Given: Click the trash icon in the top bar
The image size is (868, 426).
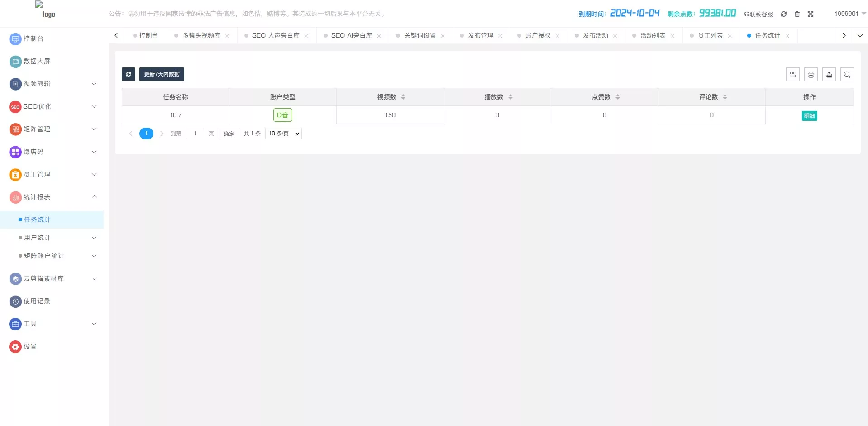Looking at the screenshot, I should coord(797,14).
